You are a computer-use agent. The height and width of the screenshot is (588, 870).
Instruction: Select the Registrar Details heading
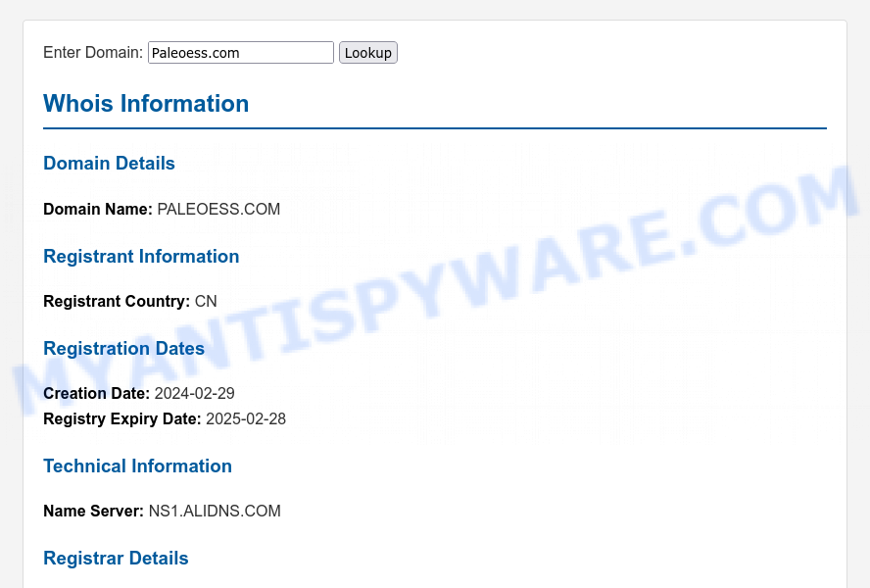click(116, 559)
